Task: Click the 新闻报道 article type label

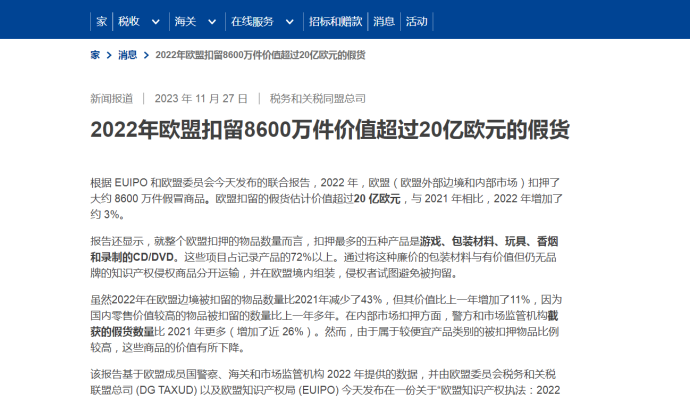Action: [111, 99]
